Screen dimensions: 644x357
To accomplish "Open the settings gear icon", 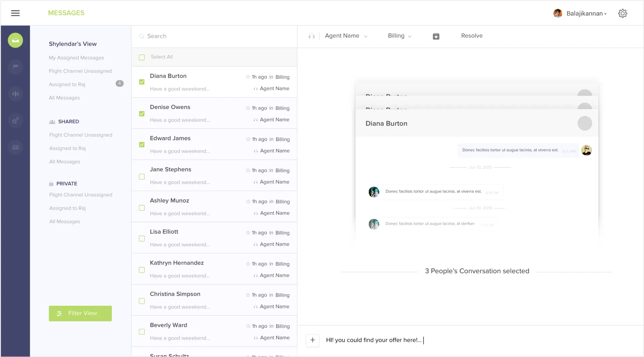I will (622, 13).
